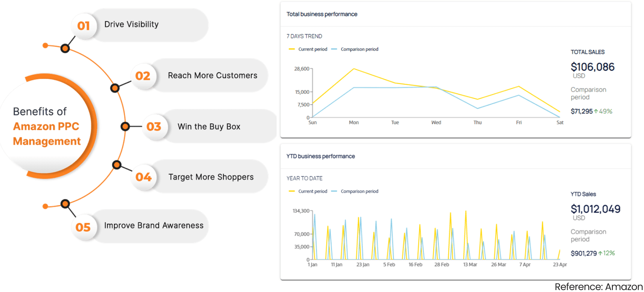The width and height of the screenshot is (644, 292).
Task: Click the YEAR TO DATE label
Action: tap(304, 178)
